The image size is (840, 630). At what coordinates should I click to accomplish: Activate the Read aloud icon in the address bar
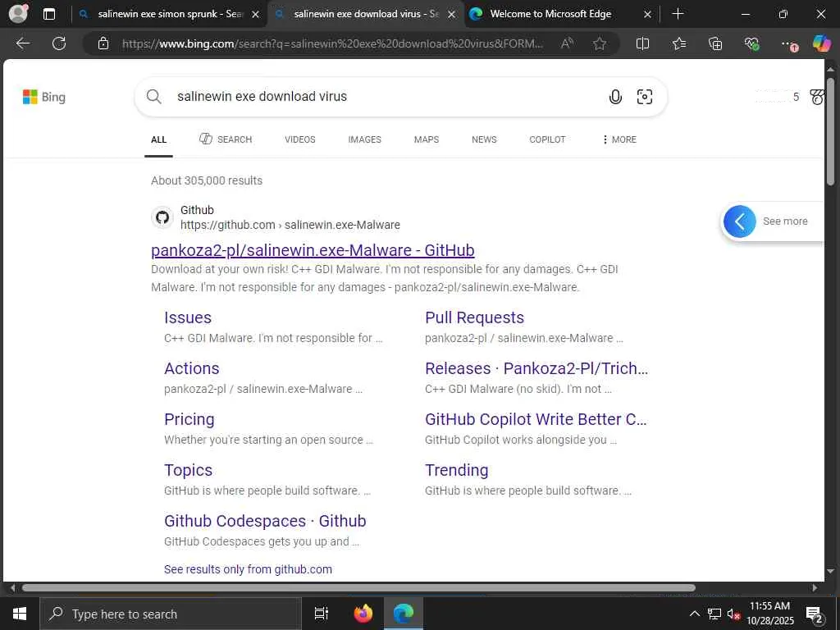coord(567,43)
